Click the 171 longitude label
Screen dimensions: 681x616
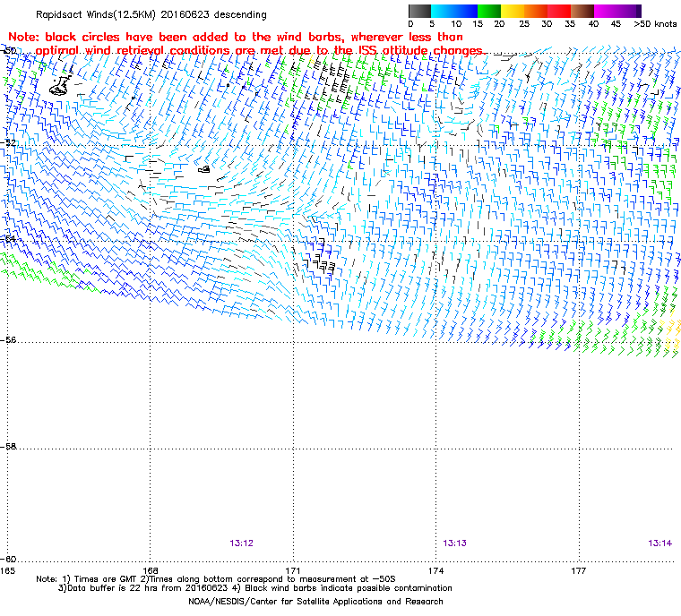pyautogui.click(x=293, y=570)
